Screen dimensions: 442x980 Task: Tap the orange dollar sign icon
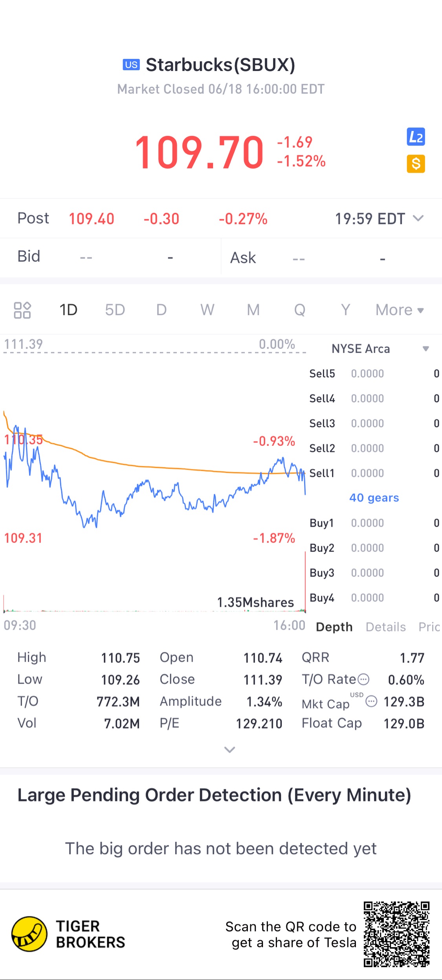[x=416, y=164]
